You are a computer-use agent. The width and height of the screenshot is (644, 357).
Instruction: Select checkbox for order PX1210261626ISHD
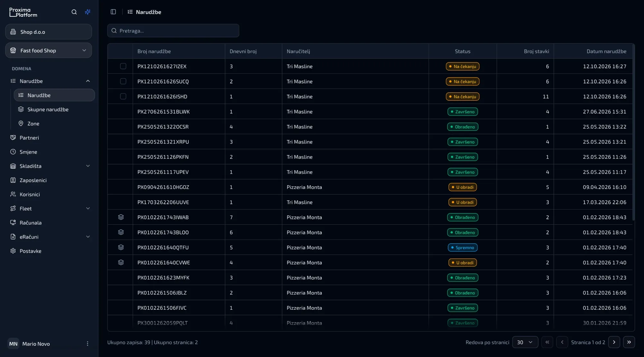click(x=123, y=97)
